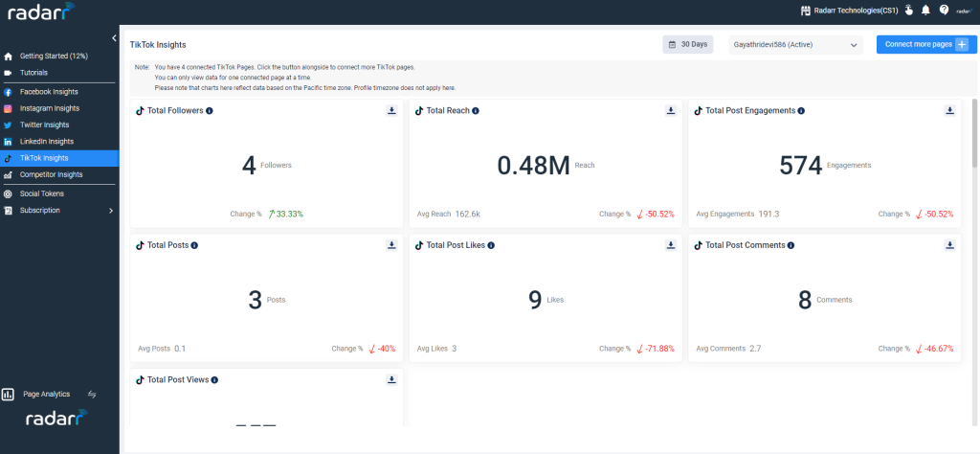980x454 pixels.
Task: Click the Facebook icon in sidebar
Action: pos(8,92)
